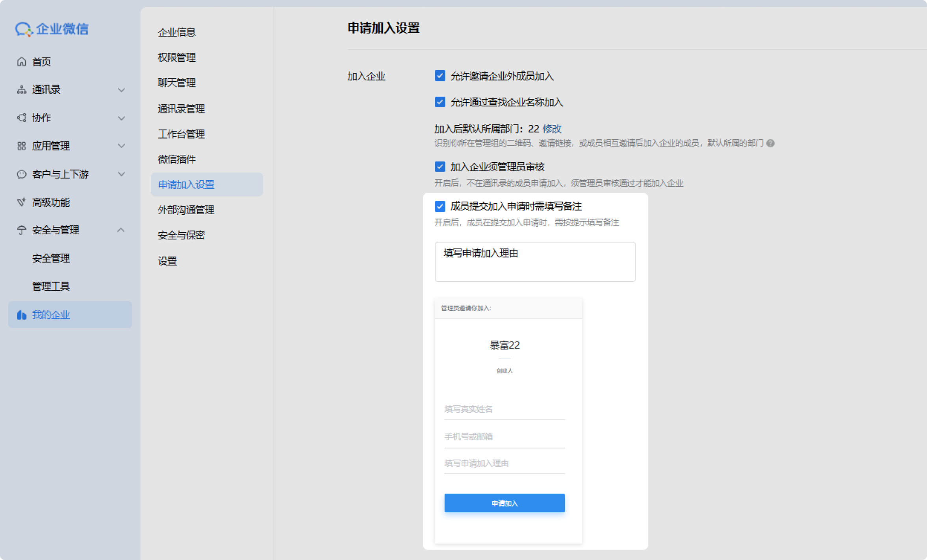Image resolution: width=927 pixels, height=560 pixels.
Task: Expand the 协作 chevron
Action: pos(121,118)
